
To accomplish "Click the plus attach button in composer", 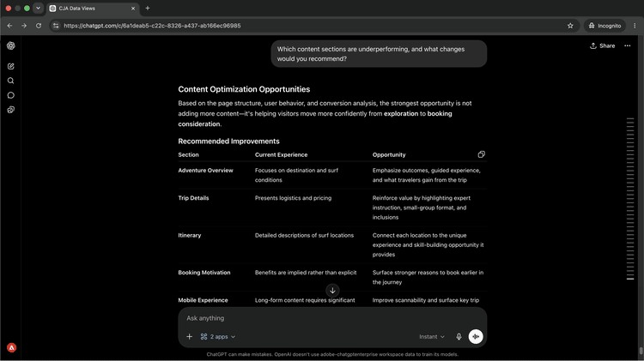I will (x=190, y=337).
